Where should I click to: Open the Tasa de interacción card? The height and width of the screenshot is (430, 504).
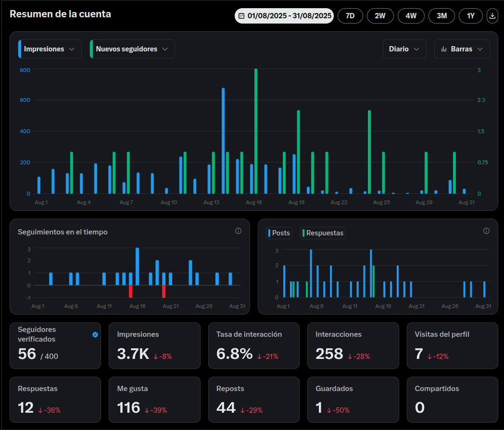254,345
